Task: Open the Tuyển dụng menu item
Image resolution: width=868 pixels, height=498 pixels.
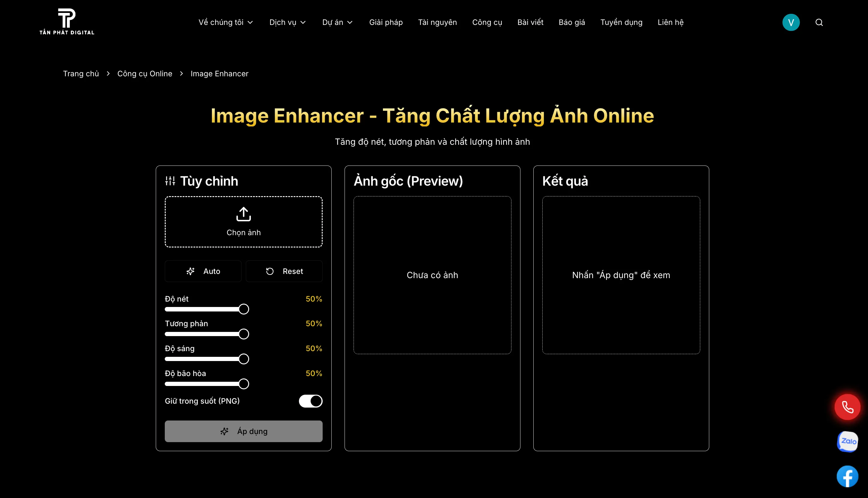Action: pyautogui.click(x=621, y=22)
